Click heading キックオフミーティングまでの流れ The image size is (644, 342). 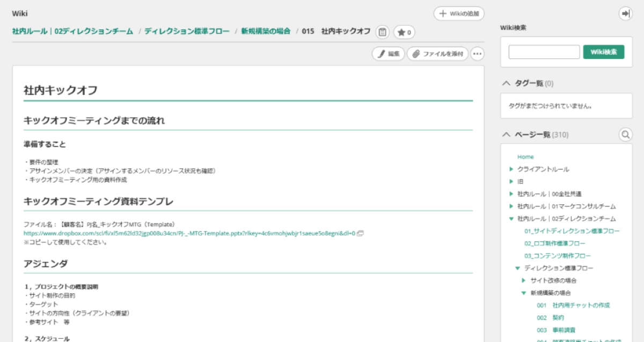[94, 121]
